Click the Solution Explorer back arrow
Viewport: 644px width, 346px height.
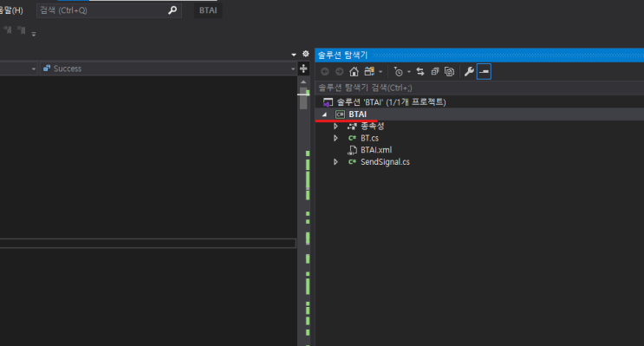[x=325, y=72]
